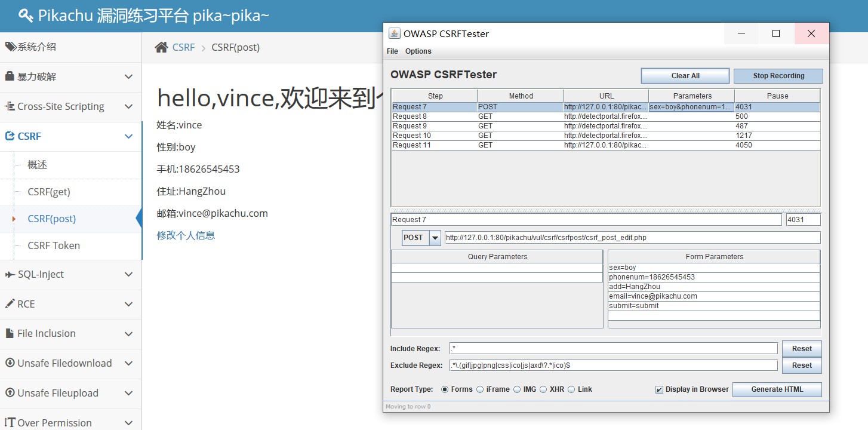This screenshot has width=868, height=430.
Task: Open the 系统介绍 sidebar item
Action: [70, 47]
